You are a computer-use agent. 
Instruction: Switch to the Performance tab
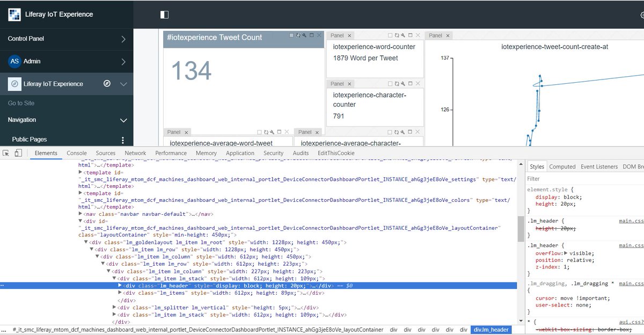click(171, 153)
